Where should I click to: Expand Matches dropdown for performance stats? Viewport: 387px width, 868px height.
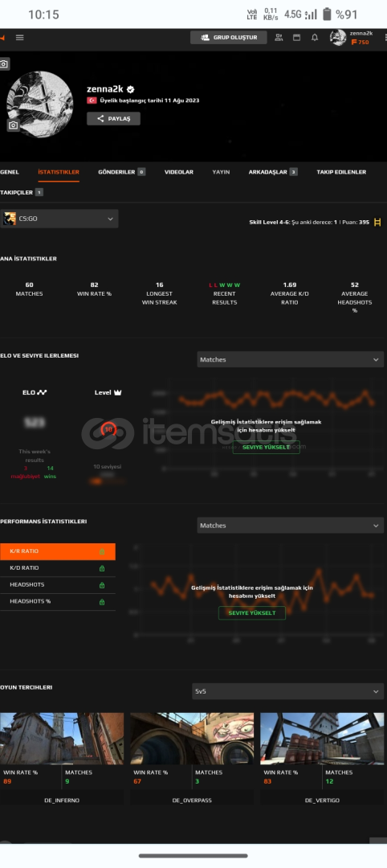pyautogui.click(x=291, y=526)
